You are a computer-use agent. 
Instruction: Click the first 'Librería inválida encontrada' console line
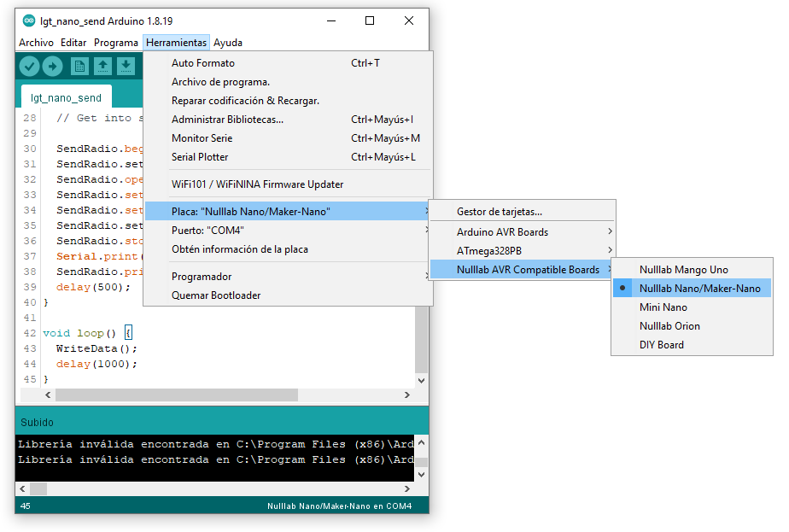(x=216, y=444)
